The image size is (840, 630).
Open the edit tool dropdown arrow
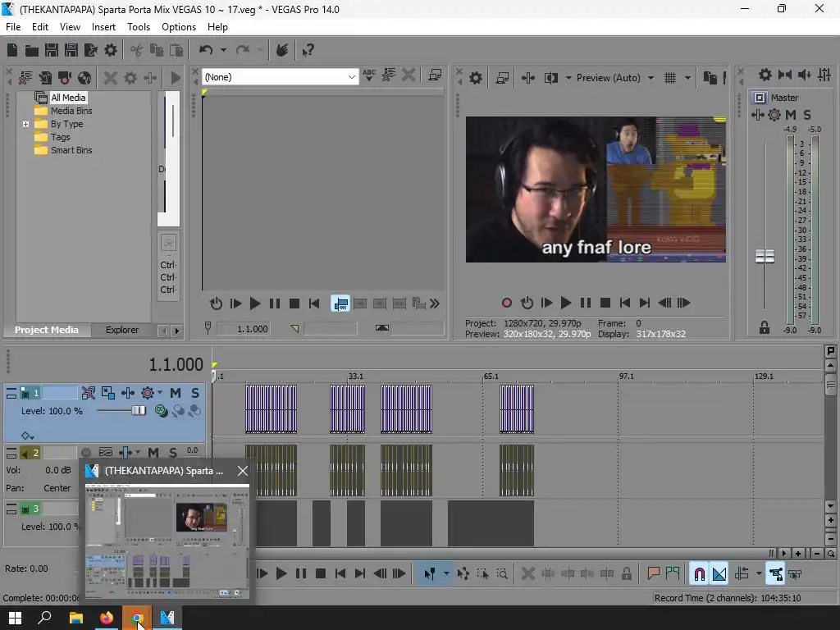(446, 573)
